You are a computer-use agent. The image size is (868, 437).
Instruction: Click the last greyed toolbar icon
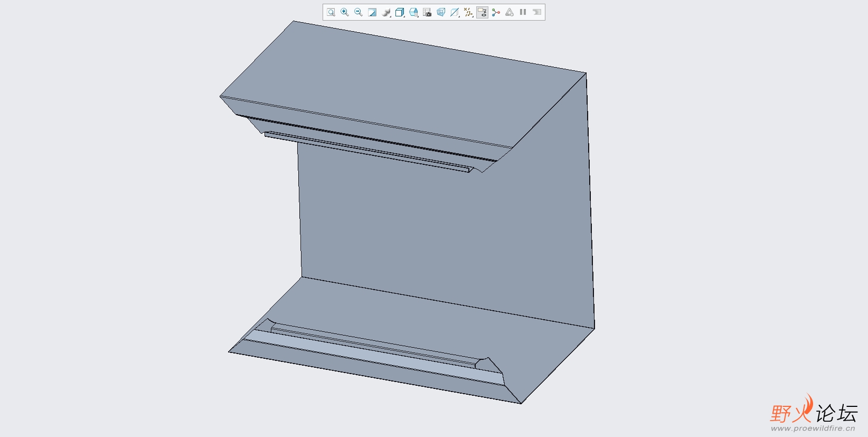[x=537, y=12]
